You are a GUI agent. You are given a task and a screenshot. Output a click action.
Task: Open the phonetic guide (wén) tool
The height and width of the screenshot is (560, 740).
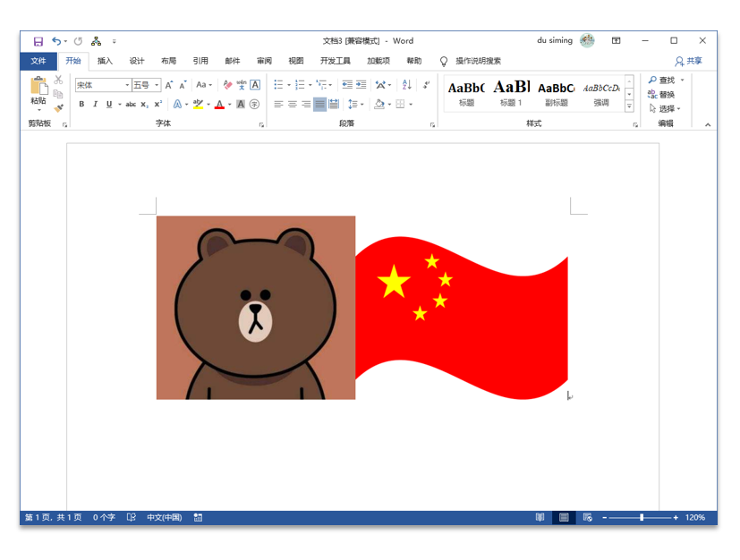pos(242,85)
